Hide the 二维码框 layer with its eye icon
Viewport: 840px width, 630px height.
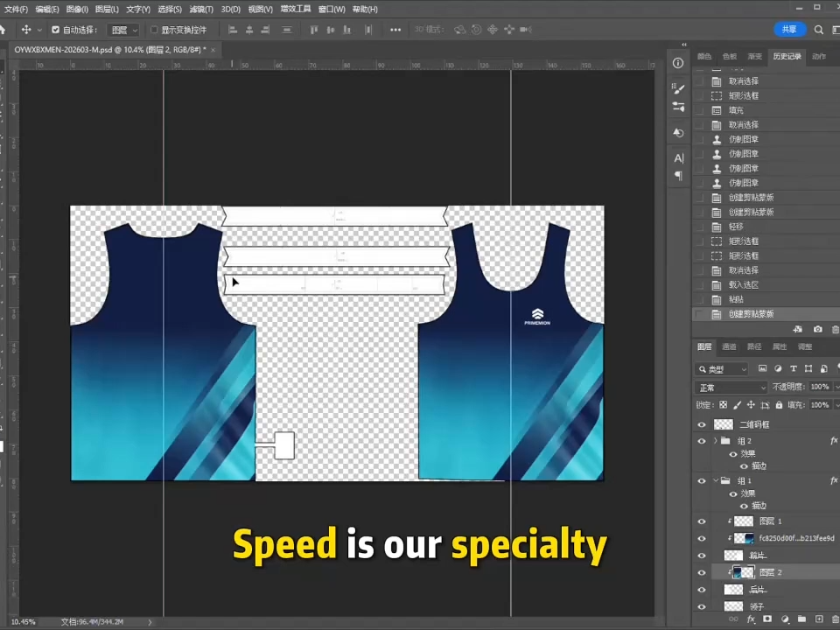(701, 424)
